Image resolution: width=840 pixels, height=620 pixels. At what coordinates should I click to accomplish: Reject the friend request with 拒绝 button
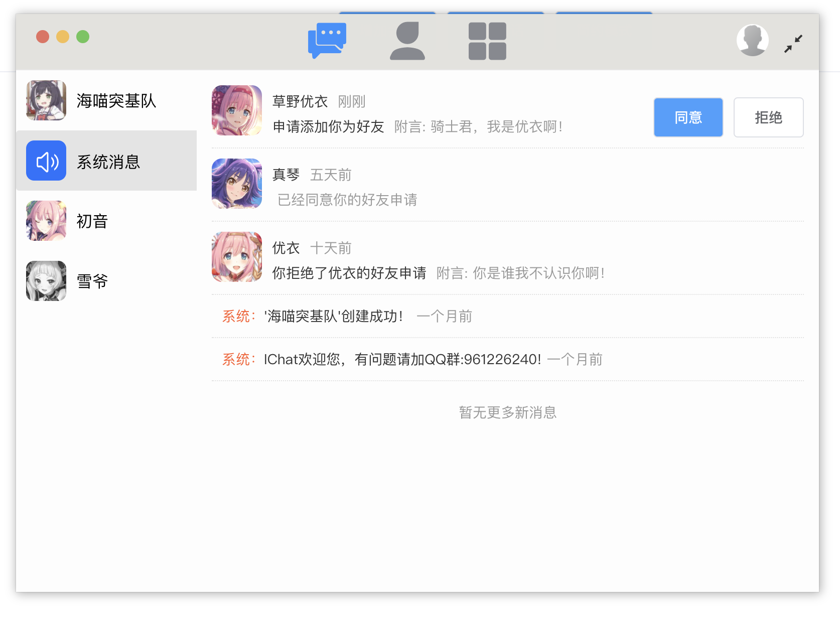[768, 117]
